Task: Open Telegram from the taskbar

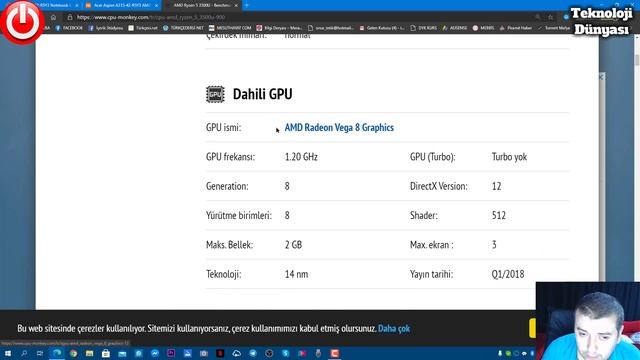Action: (253, 353)
